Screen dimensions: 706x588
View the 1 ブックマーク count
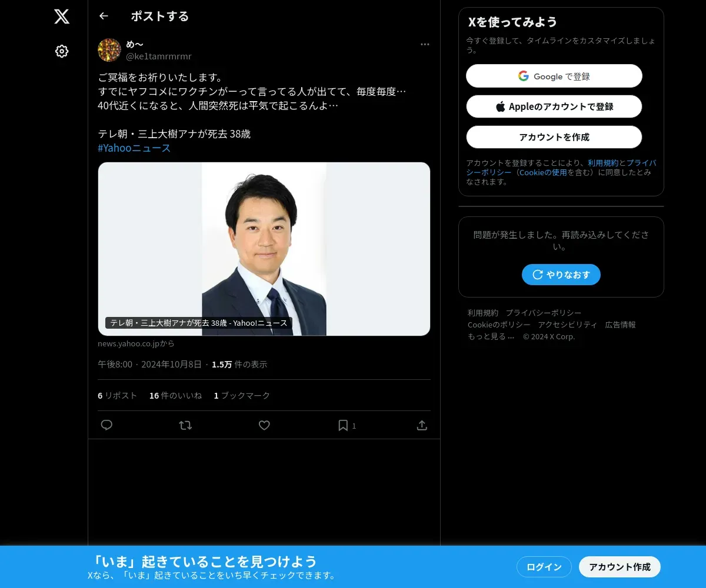[x=242, y=396]
